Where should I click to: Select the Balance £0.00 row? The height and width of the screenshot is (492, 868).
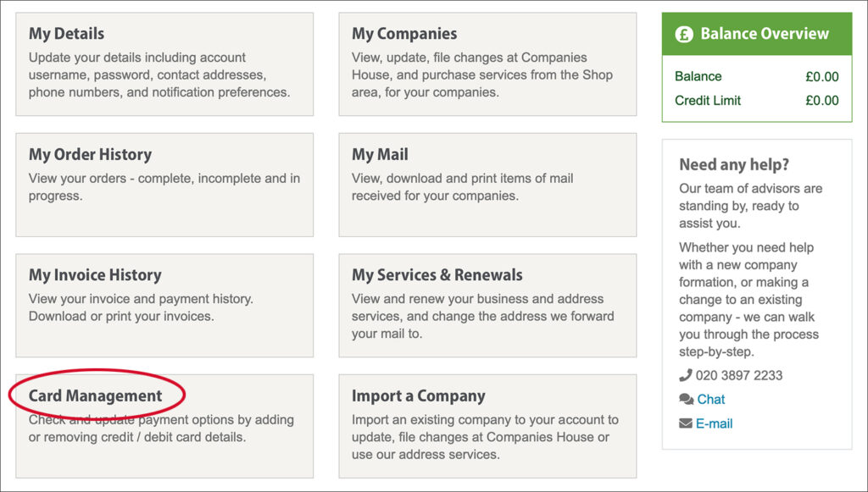(x=756, y=76)
